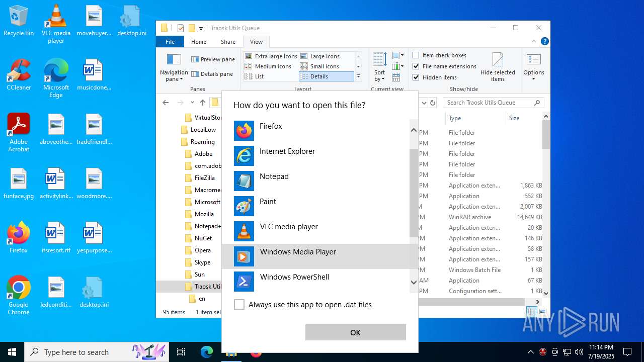Collapse the ribbon with the chevron

[534, 42]
